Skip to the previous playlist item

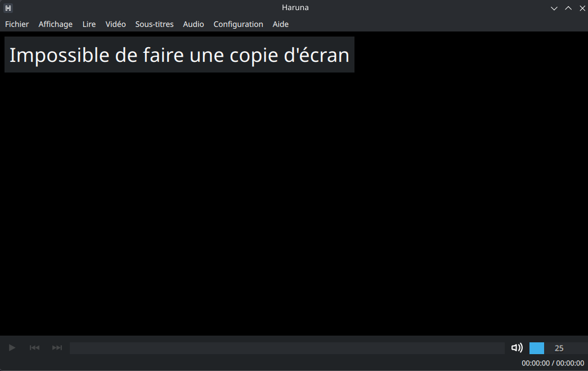(x=34, y=348)
